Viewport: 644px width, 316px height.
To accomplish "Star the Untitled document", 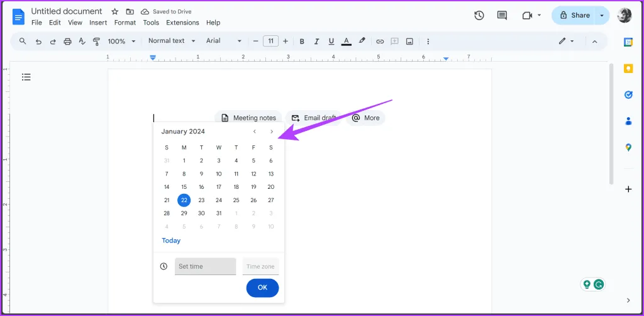I will 114,11.
